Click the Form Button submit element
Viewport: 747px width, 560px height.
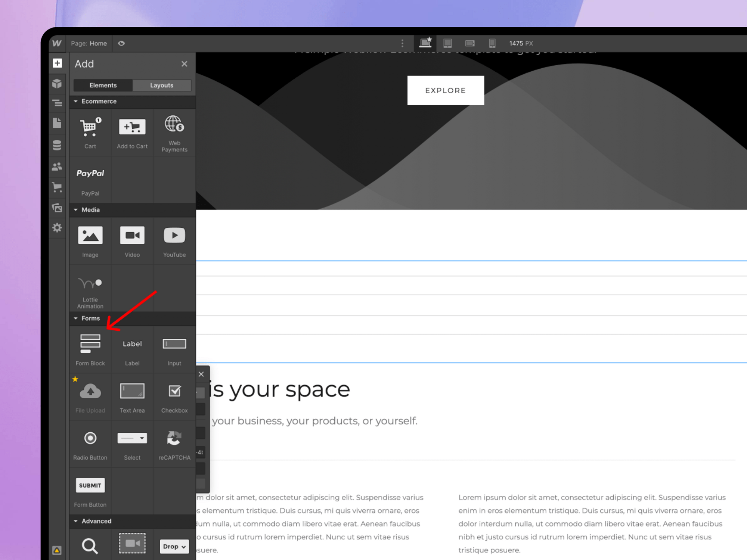89,491
